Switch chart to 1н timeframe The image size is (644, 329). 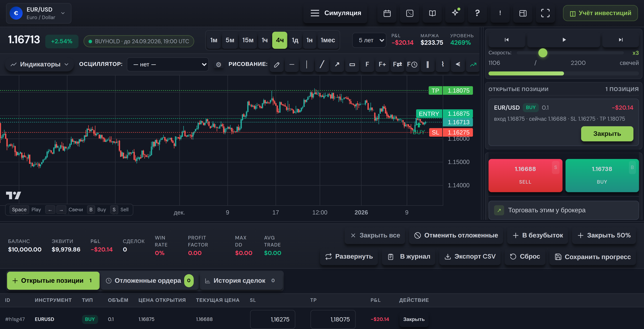(309, 40)
